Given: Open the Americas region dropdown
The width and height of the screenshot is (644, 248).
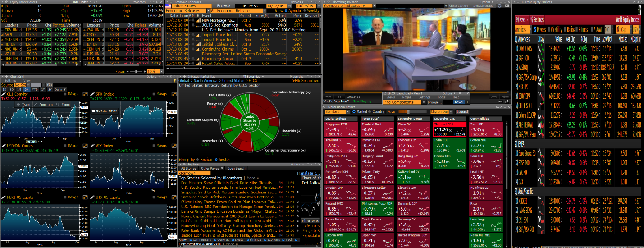Looking at the screenshot, I should pos(531,29).
